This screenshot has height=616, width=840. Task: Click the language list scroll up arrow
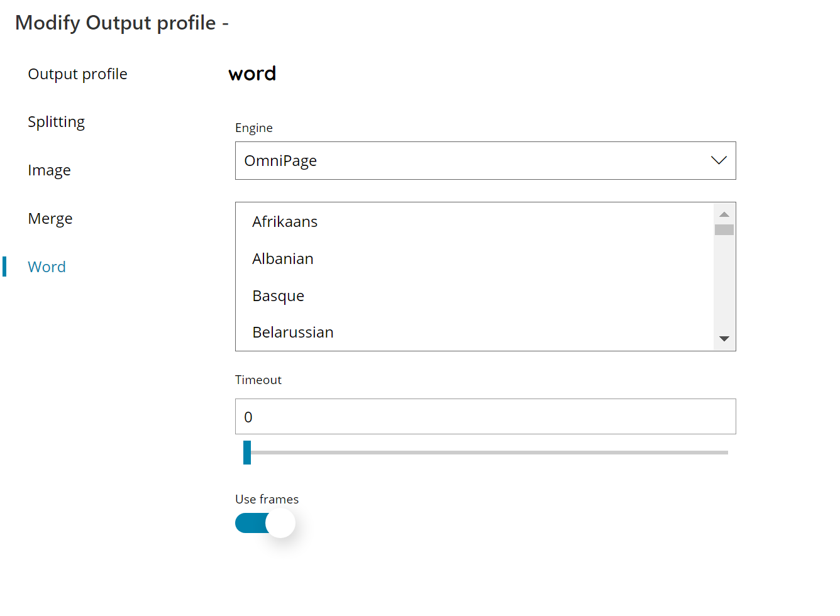[724, 214]
